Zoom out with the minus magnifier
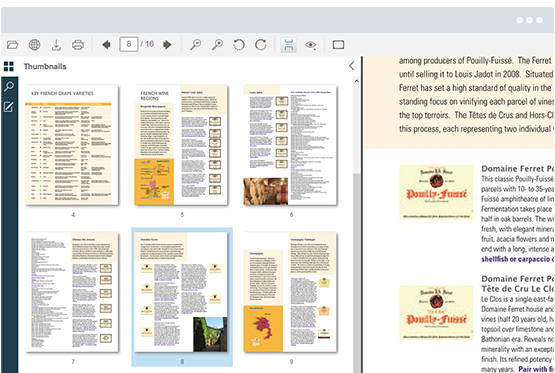555x373 pixels. 195,45
